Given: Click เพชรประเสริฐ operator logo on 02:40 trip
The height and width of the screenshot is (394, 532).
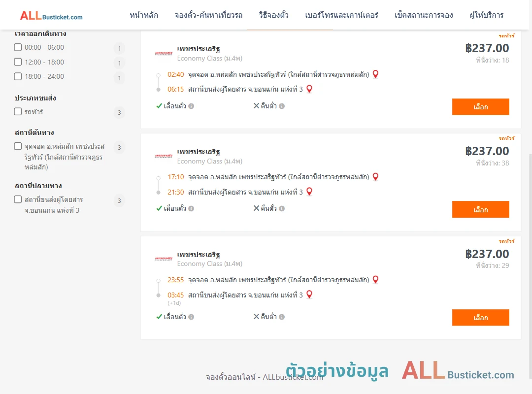Looking at the screenshot, I should click(164, 54).
